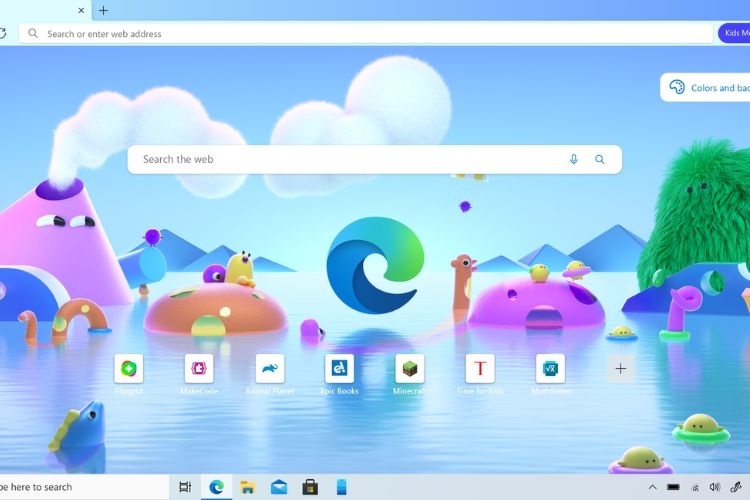Open the Epic Books quick link tile
Viewport: 750px width, 500px height.
(340, 368)
